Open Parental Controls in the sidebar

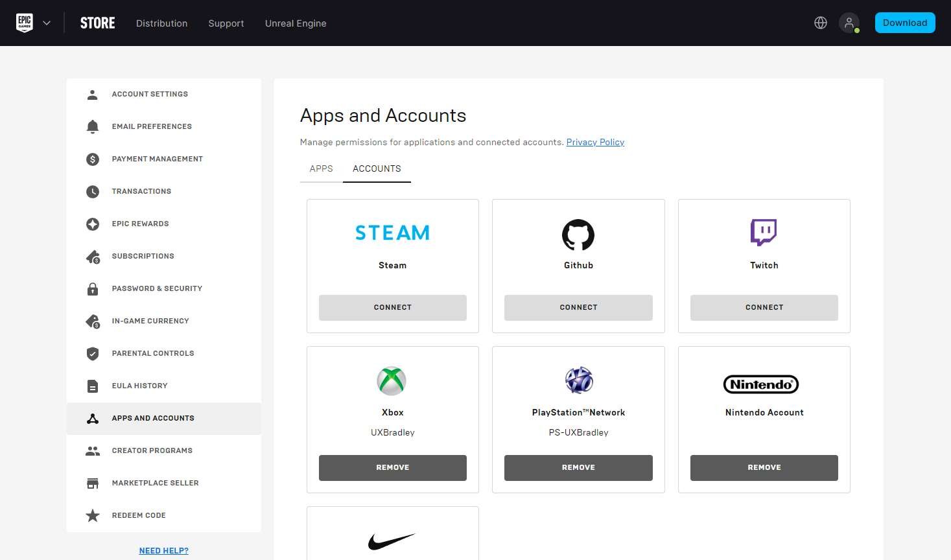(164, 354)
